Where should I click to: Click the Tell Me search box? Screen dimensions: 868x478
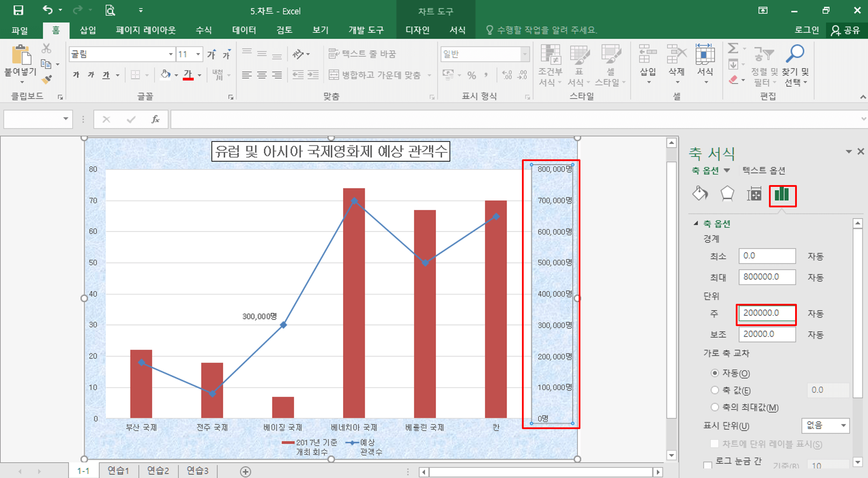(x=541, y=30)
